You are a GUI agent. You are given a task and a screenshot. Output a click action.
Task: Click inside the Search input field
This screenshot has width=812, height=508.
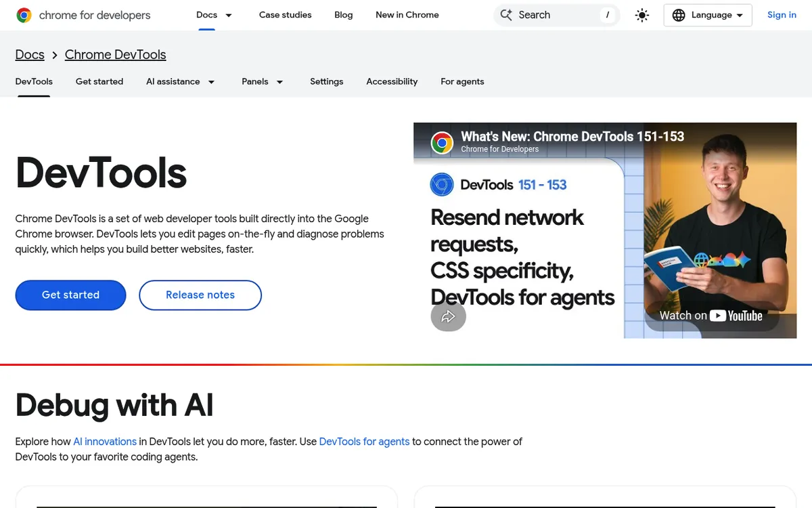556,15
